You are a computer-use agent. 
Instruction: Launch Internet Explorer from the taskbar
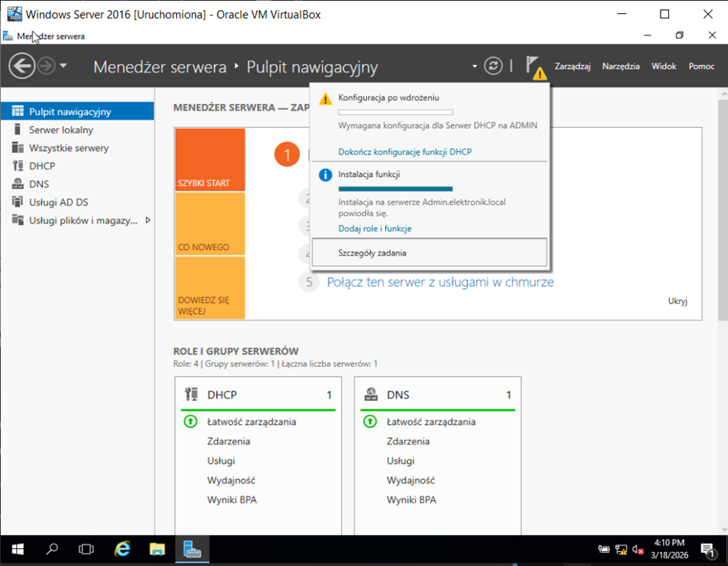[122, 550]
